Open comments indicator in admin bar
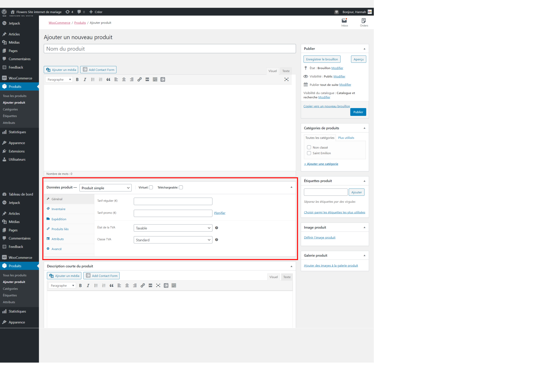 coord(81,12)
